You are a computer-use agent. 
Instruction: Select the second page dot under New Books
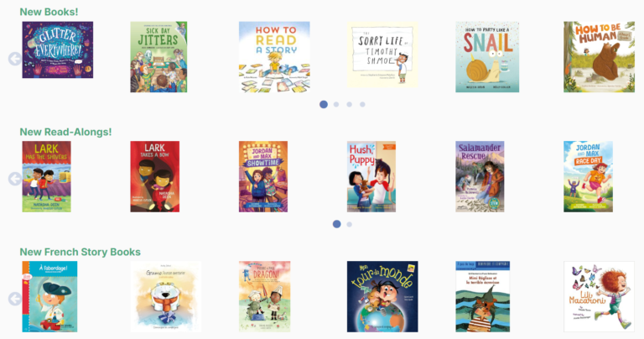point(336,104)
